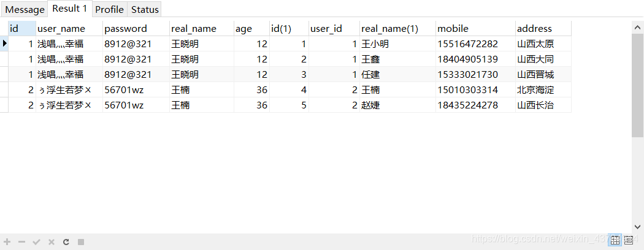Select password 8912@321 in the 山西大同 row

pos(136,59)
